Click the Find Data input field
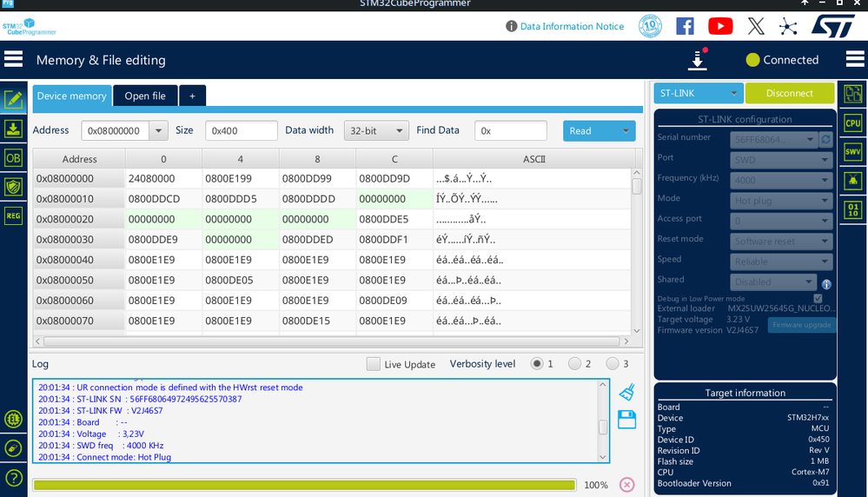Viewport: 868px width, 497px height. pos(510,130)
